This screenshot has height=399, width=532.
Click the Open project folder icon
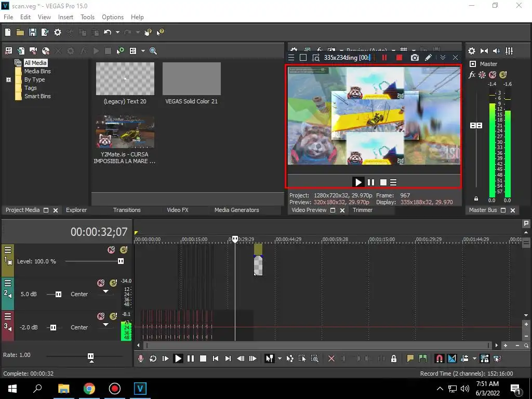point(20,32)
